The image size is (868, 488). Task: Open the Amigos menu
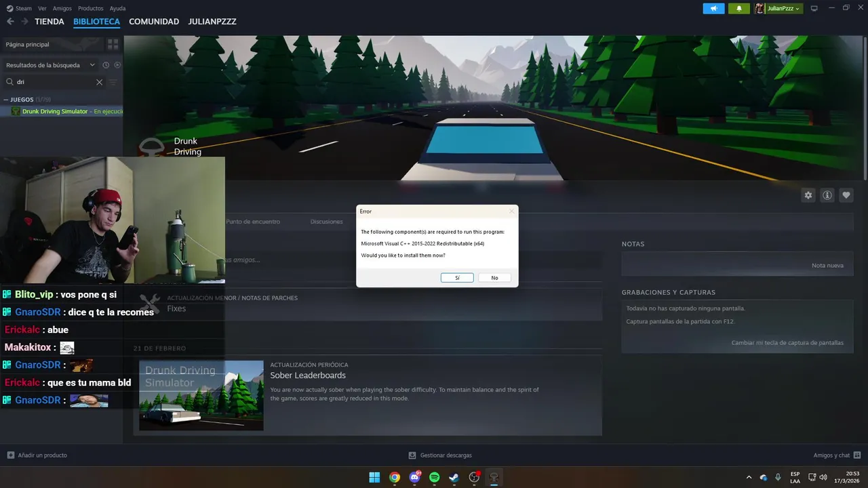click(62, 8)
